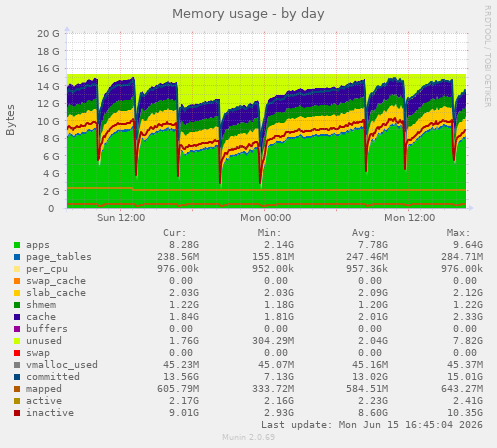Screen dimensions: 497x448
Task: Click the active olive legend swatch
Action: pos(17,401)
